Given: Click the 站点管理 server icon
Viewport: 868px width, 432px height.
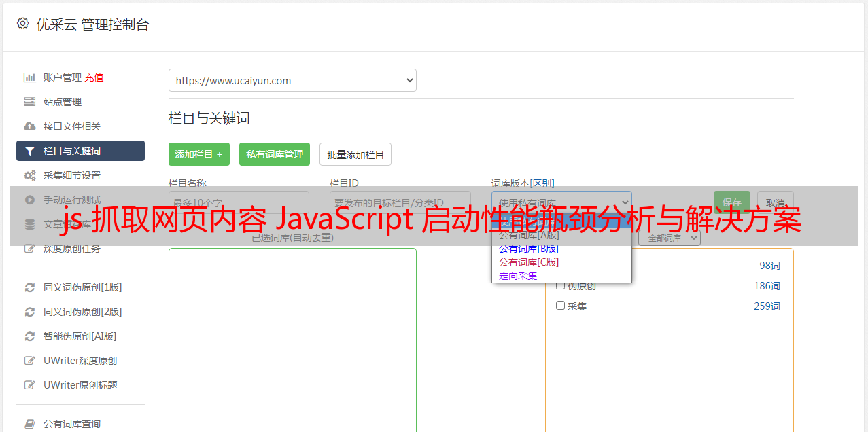Looking at the screenshot, I should [30, 102].
